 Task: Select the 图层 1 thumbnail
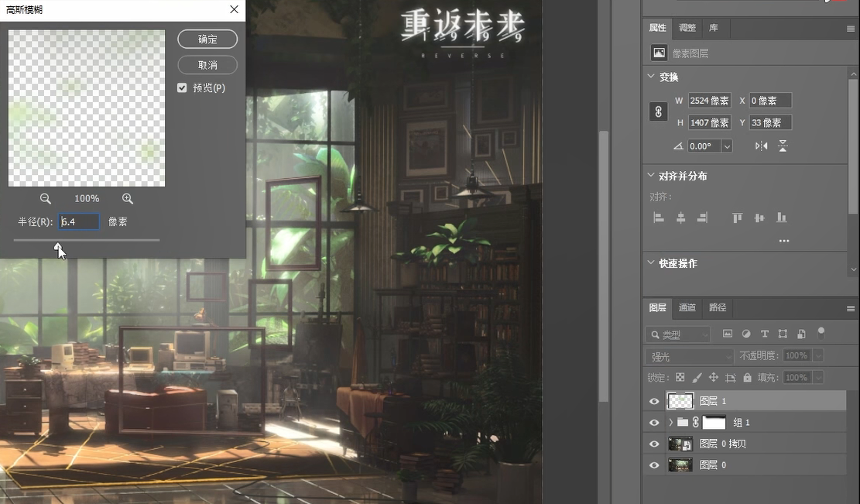coord(680,401)
